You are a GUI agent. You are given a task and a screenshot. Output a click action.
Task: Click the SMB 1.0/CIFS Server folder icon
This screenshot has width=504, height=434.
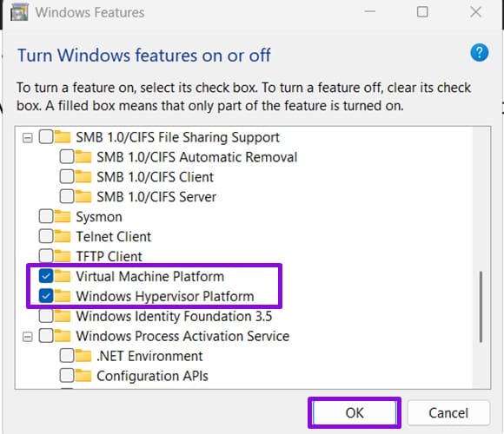83,196
